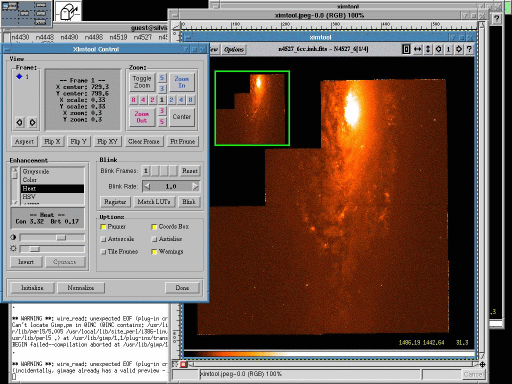The height and width of the screenshot is (384, 512).
Task: Click the Register button
Action: click(x=115, y=202)
